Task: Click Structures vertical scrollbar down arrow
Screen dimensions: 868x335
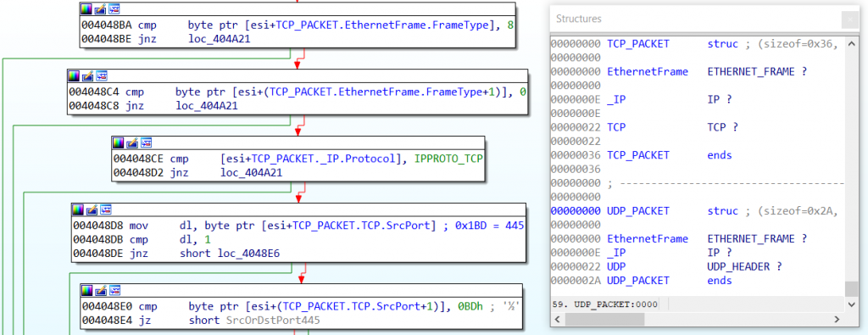Action: (x=851, y=304)
